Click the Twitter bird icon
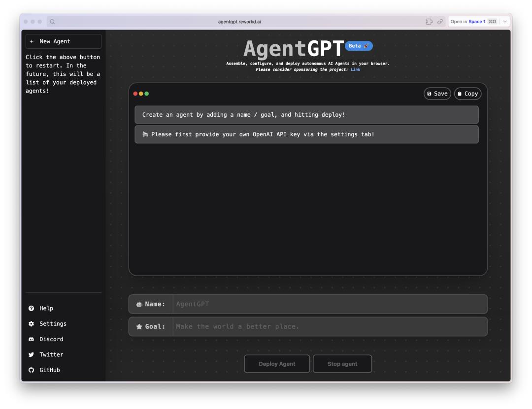The width and height of the screenshot is (532, 409). 31,355
